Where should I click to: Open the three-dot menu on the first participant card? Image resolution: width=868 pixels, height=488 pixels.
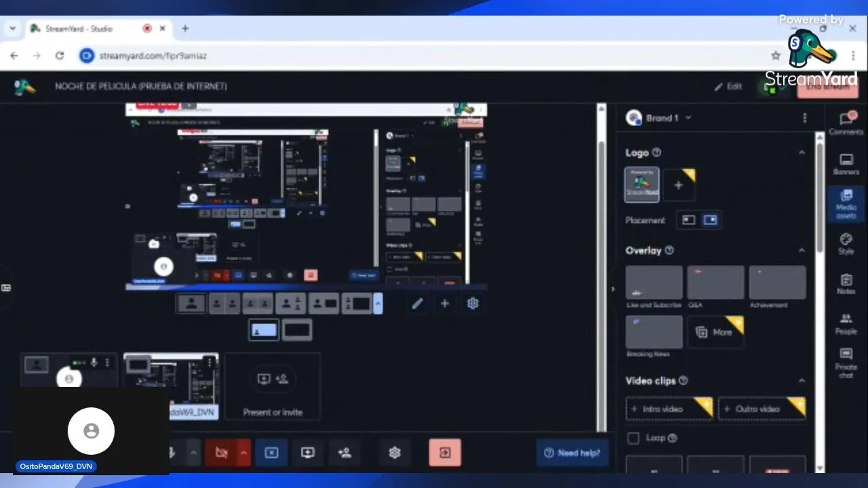(x=107, y=363)
